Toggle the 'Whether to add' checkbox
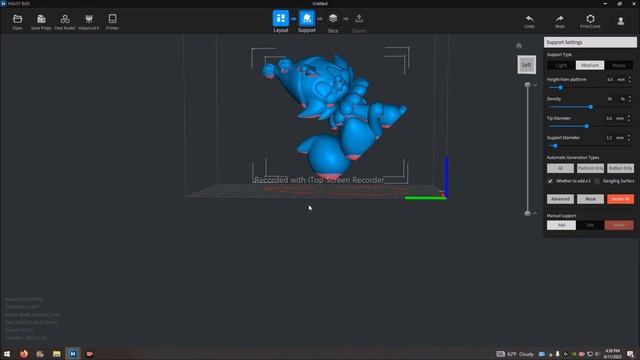 tap(550, 181)
